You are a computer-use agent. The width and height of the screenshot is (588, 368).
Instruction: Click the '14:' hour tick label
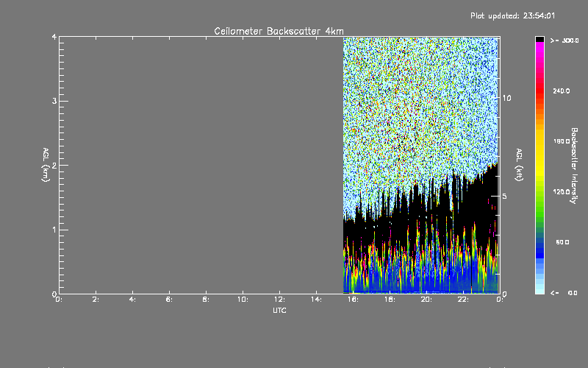tap(316, 300)
